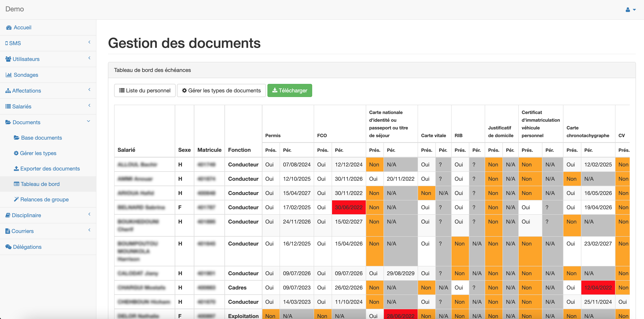Expand the Affectations menu chevron

pyautogui.click(x=89, y=89)
